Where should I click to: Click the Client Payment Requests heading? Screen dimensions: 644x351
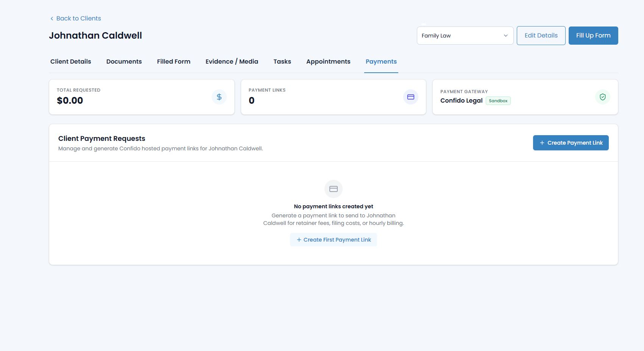[x=102, y=139]
